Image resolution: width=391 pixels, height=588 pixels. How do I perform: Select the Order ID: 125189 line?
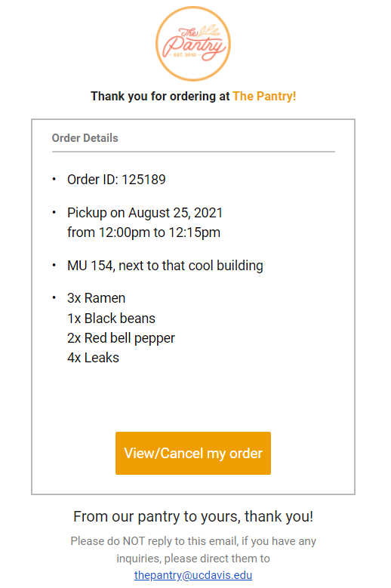[116, 180]
